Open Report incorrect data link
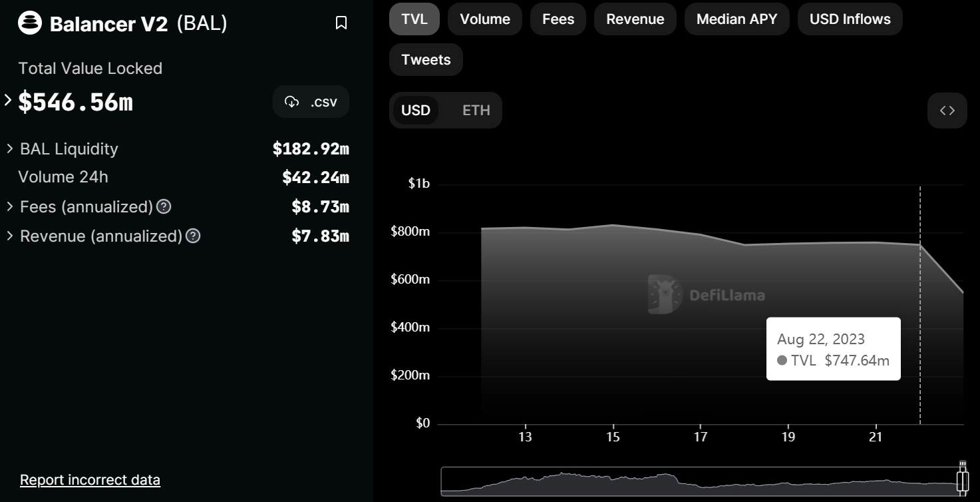Screen dimensions: 980x502 click(x=90, y=480)
